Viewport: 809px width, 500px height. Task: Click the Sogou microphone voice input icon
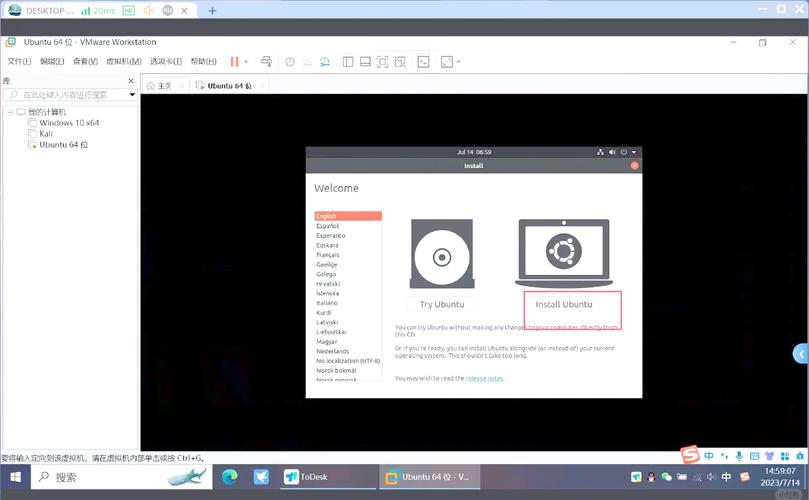pyautogui.click(x=739, y=456)
